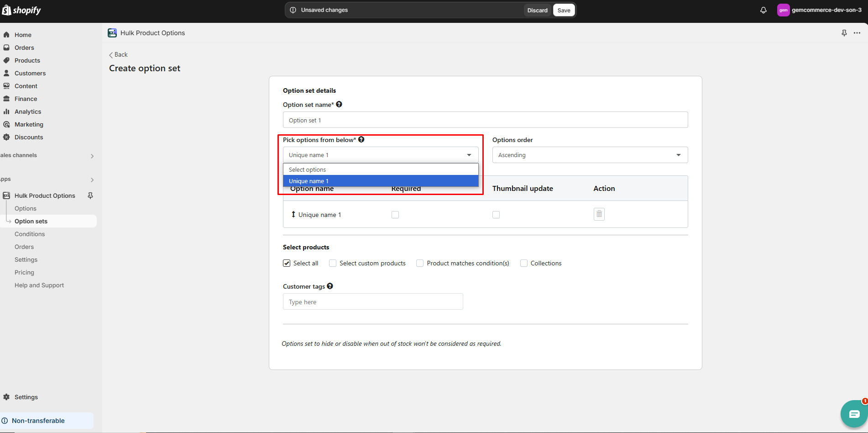Click the pin icon next to Hulk Product Options in sidebar
Screen dimensions: 868x433
point(90,195)
